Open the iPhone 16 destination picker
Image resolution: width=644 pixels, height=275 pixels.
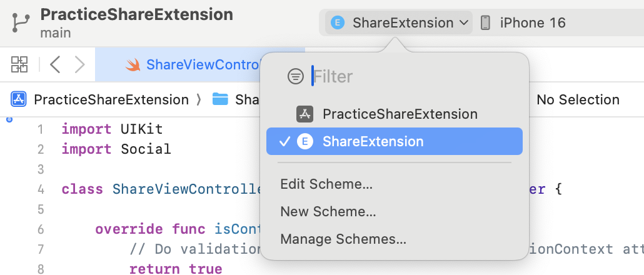click(x=533, y=23)
